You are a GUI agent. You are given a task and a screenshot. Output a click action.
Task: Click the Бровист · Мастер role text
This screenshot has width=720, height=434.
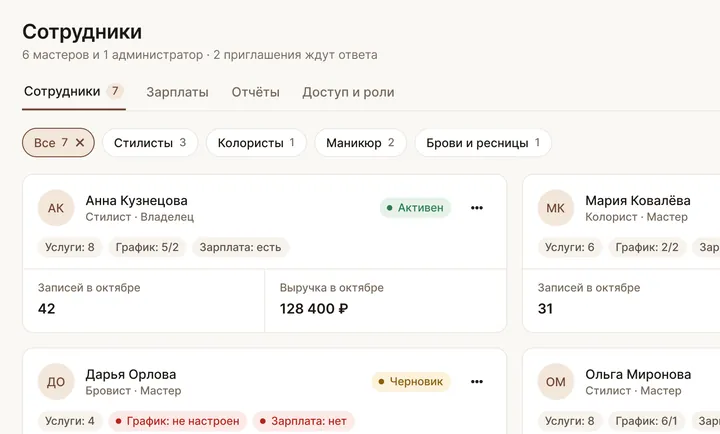click(133, 391)
